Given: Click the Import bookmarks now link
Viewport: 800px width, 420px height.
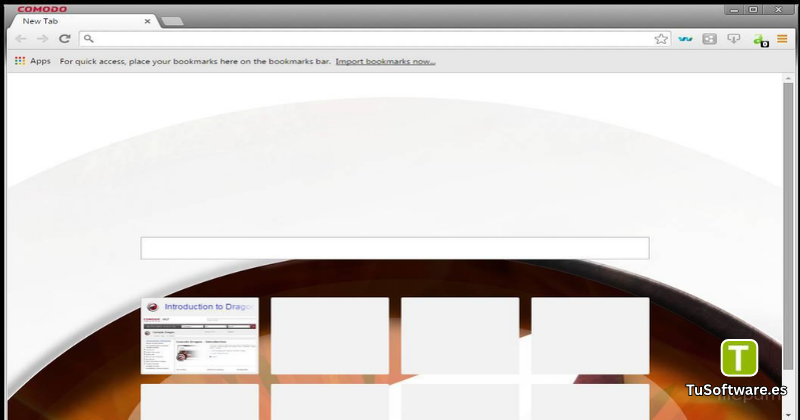Looking at the screenshot, I should [385, 61].
